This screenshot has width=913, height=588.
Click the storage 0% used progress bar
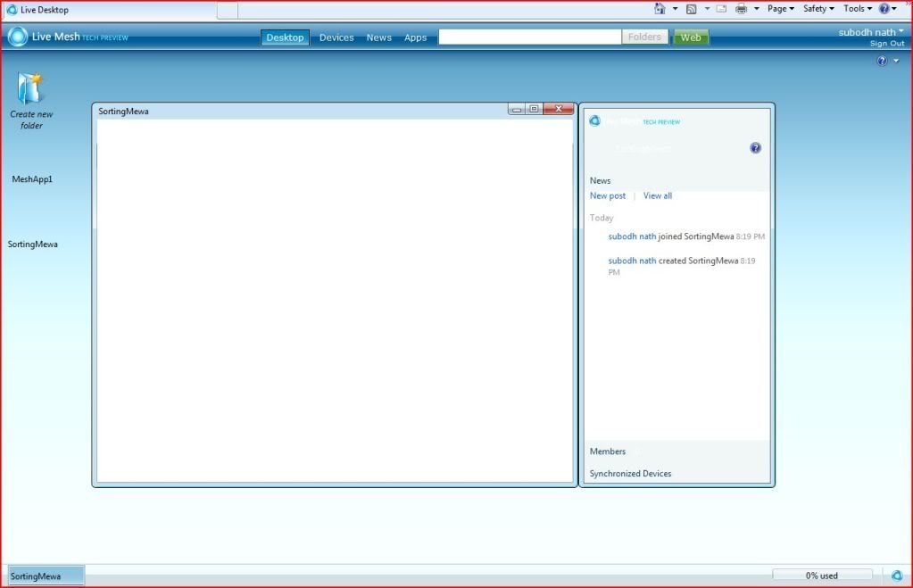[x=822, y=576]
